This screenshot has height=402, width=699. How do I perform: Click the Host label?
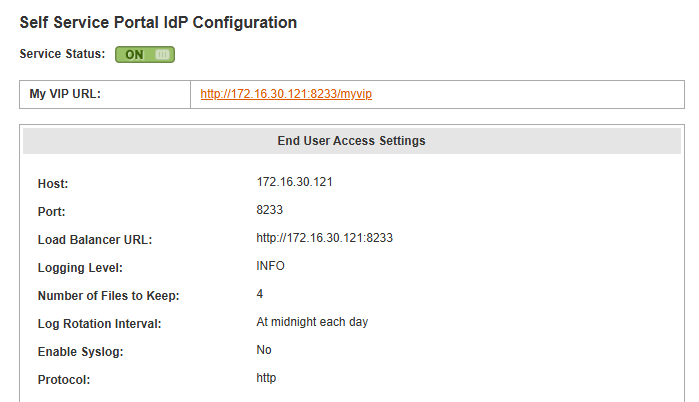[53, 184]
